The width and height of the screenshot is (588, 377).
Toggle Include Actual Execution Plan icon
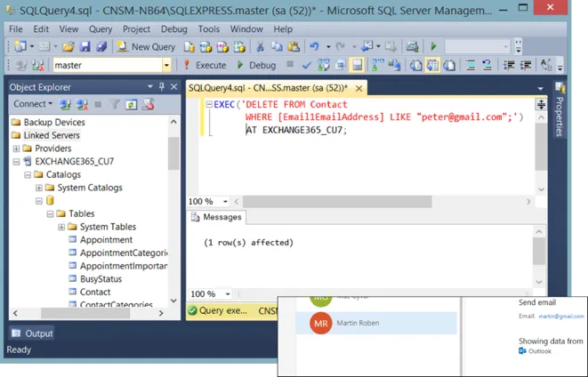[378, 65]
